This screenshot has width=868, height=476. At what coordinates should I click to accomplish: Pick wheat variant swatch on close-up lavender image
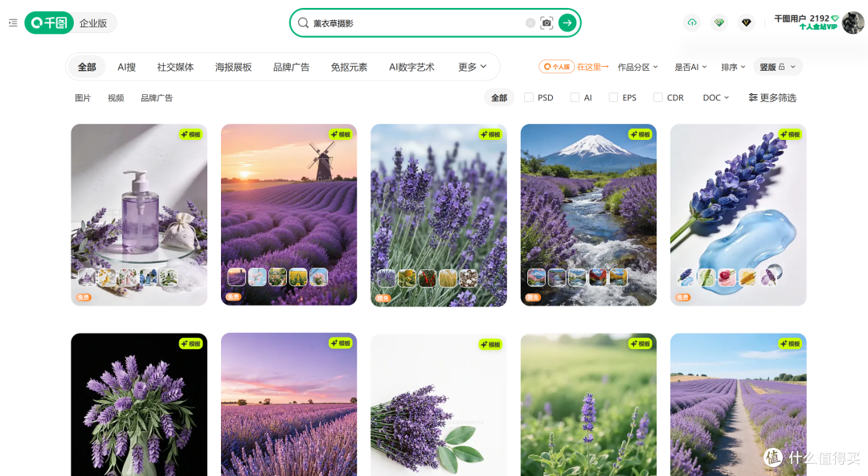click(448, 277)
